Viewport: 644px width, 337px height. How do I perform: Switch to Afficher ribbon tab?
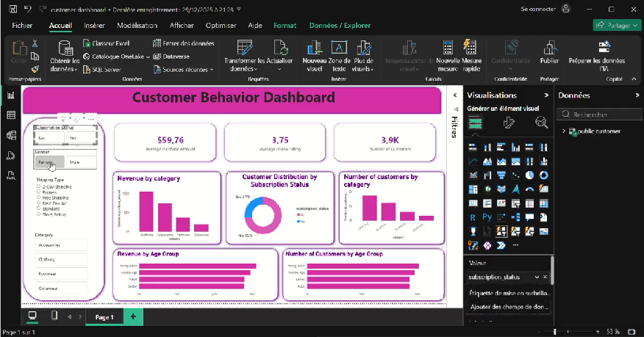click(182, 26)
